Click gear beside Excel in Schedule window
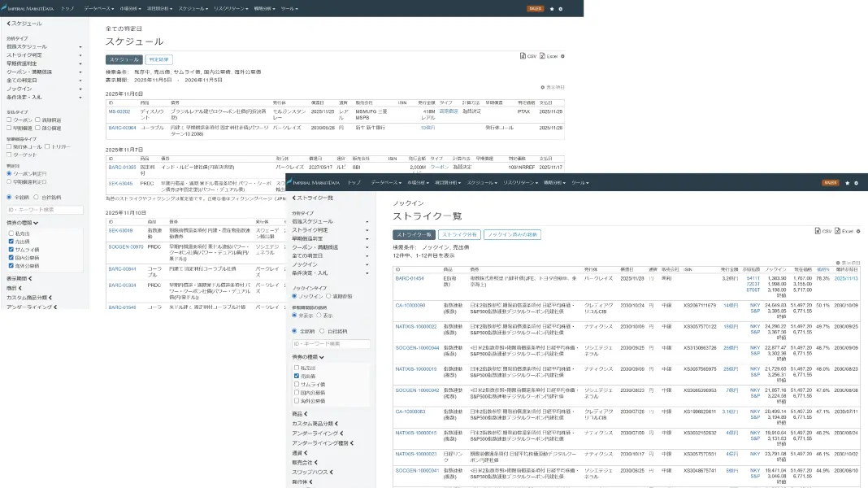Image resolution: width=868 pixels, height=488 pixels. [x=562, y=56]
